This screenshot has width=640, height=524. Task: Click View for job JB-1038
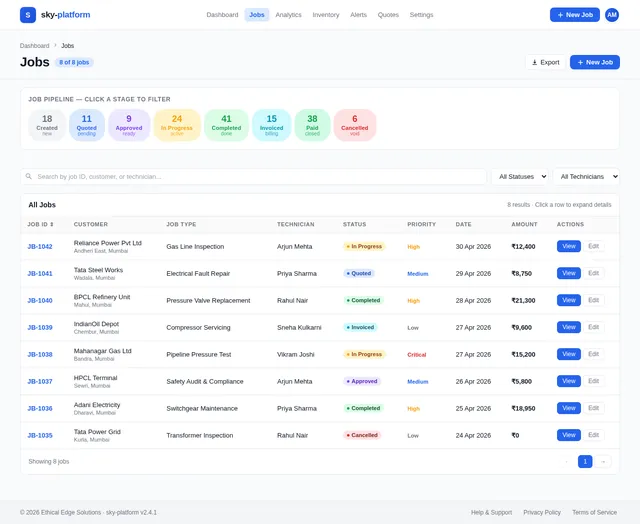click(x=569, y=354)
